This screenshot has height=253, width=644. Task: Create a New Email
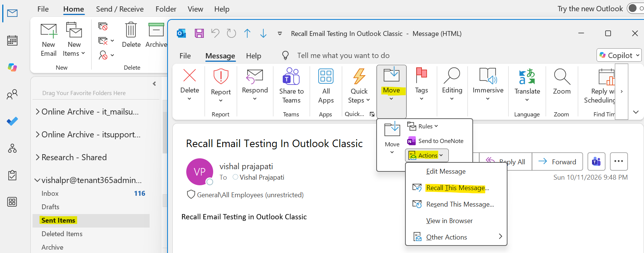[x=49, y=40]
